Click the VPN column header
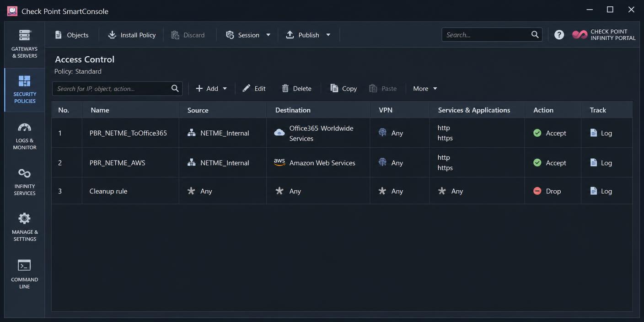This screenshot has height=322, width=644. click(x=400, y=110)
